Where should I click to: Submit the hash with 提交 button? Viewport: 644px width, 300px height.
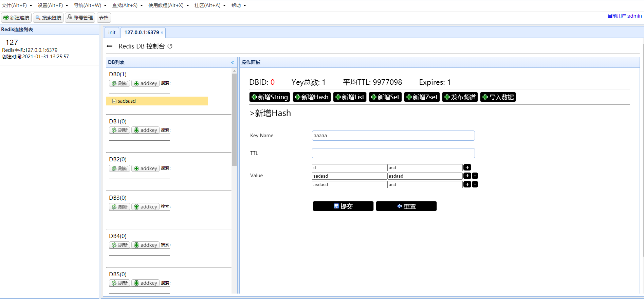point(343,206)
